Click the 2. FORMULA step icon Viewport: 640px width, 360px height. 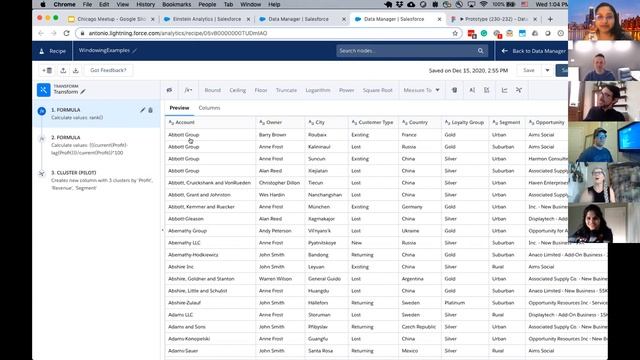pyautogui.click(x=42, y=139)
